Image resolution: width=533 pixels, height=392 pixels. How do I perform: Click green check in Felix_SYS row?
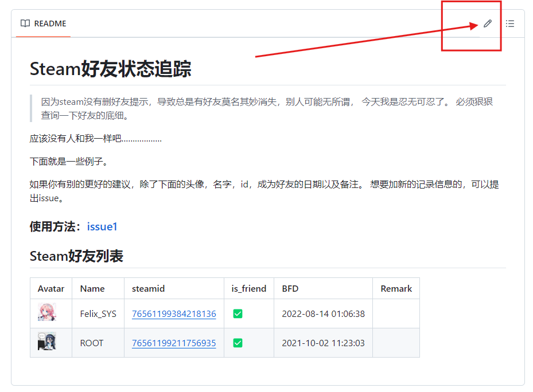[x=238, y=313]
